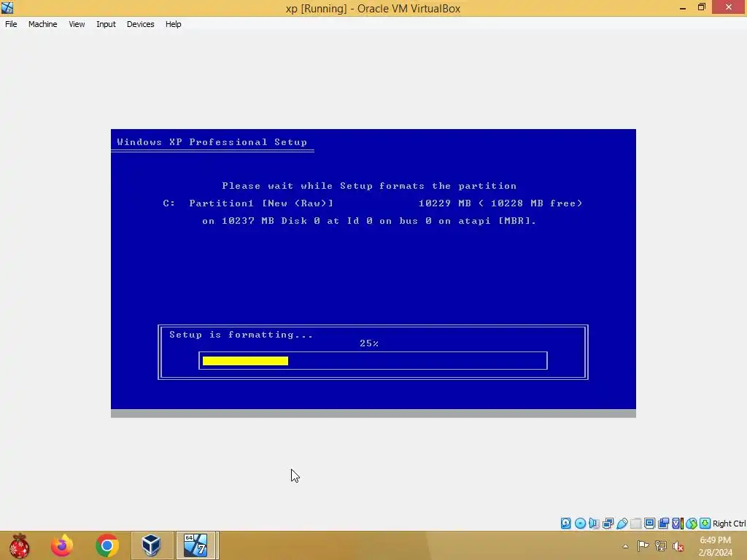Minimize the VirtualBox window
This screenshot has width=747, height=560.
coord(683,7)
